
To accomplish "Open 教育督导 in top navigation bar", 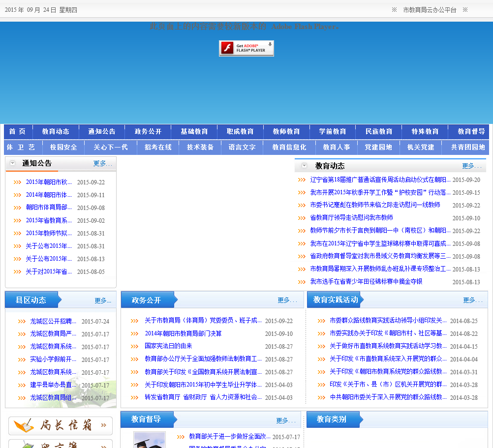I will 471,131.
